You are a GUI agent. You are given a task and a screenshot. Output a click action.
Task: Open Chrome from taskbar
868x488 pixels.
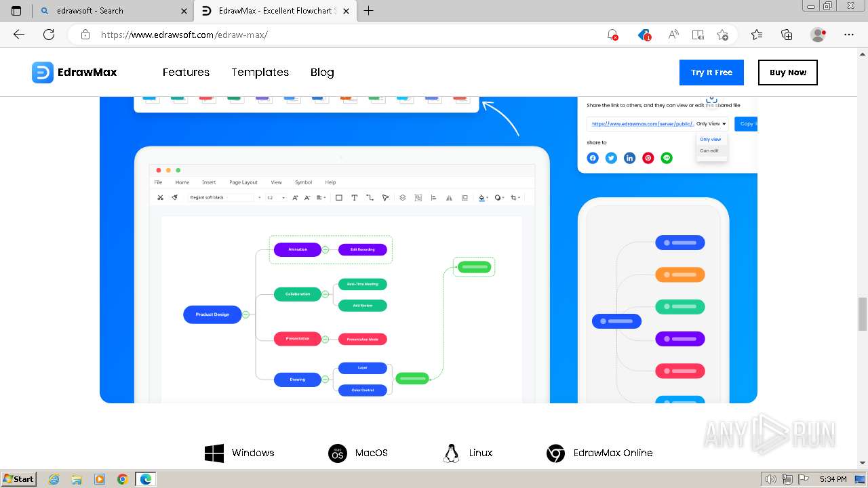[x=122, y=479]
